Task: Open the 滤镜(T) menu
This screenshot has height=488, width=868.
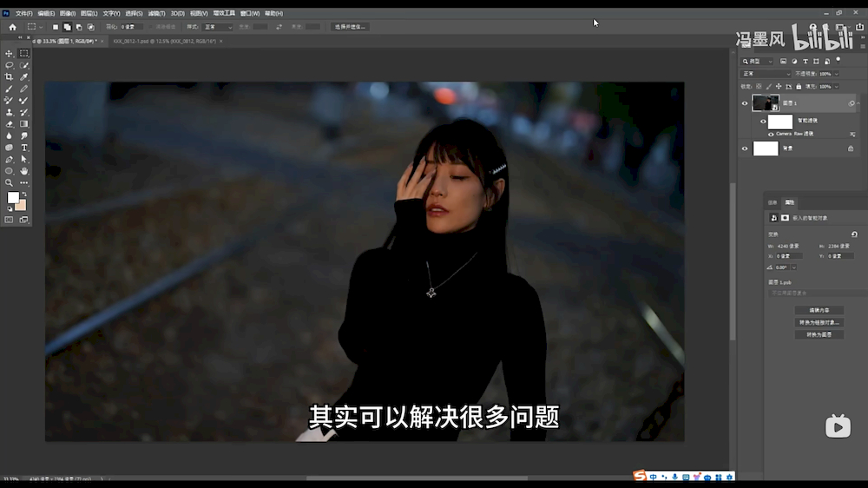Action: (x=156, y=14)
